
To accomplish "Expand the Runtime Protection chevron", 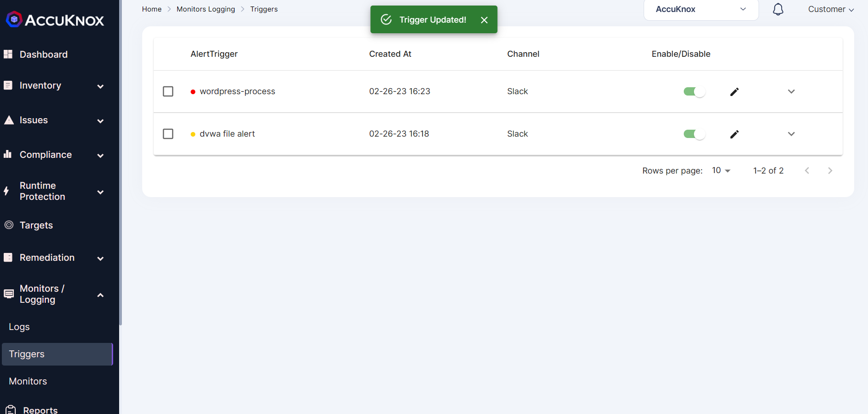I will tap(100, 192).
